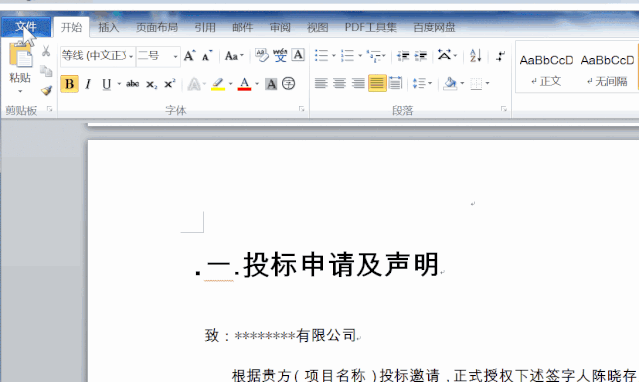Decrease paragraph indent
639x382 pixels.
click(x=403, y=56)
